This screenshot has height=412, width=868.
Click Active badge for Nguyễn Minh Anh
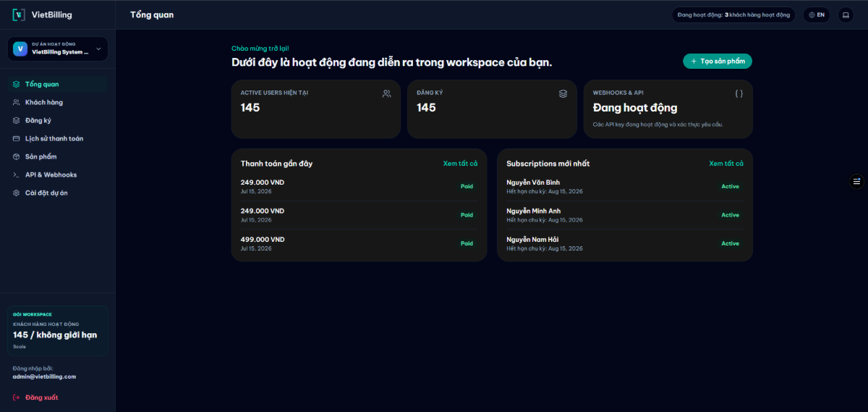click(730, 215)
